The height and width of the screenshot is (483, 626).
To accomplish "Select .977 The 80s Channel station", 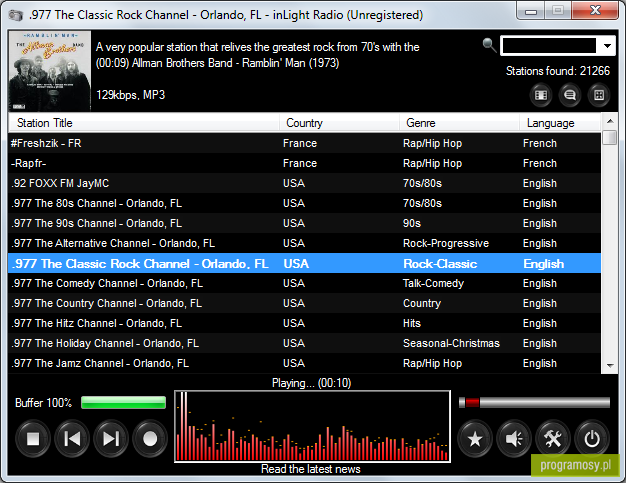I will pos(304,203).
